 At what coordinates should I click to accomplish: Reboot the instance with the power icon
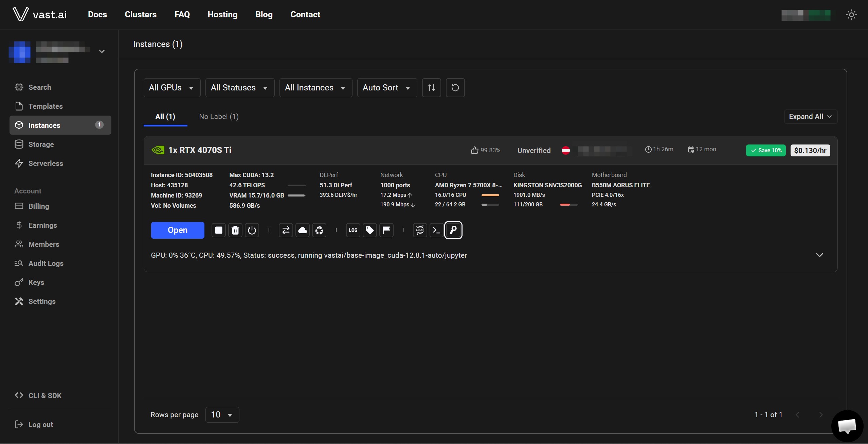(x=252, y=230)
